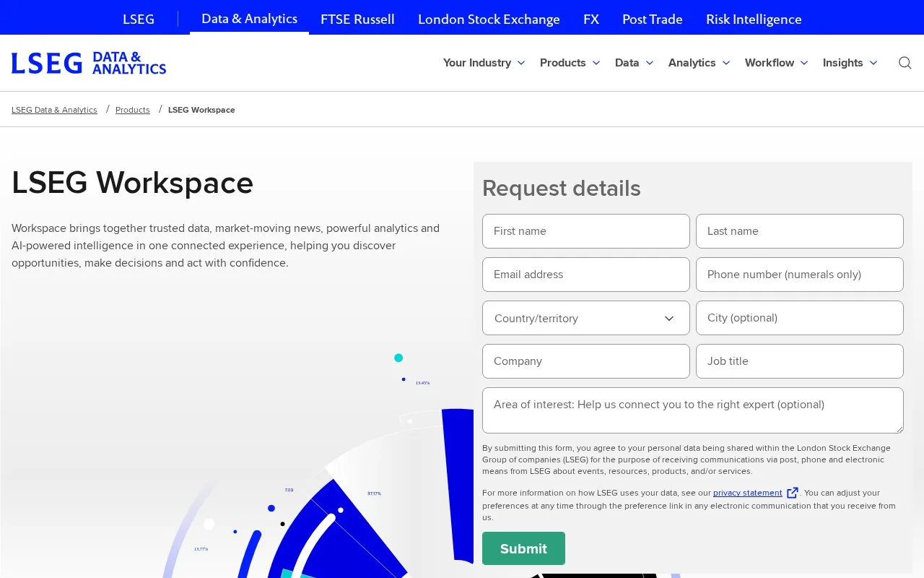Expand the Analytics navigation menu
924x578 pixels.
tap(699, 63)
